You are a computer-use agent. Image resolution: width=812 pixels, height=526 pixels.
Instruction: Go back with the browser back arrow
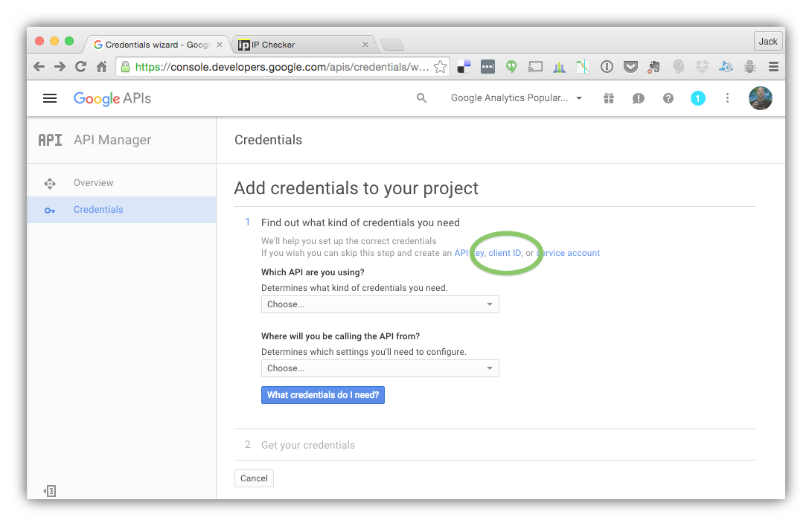tap(39, 67)
